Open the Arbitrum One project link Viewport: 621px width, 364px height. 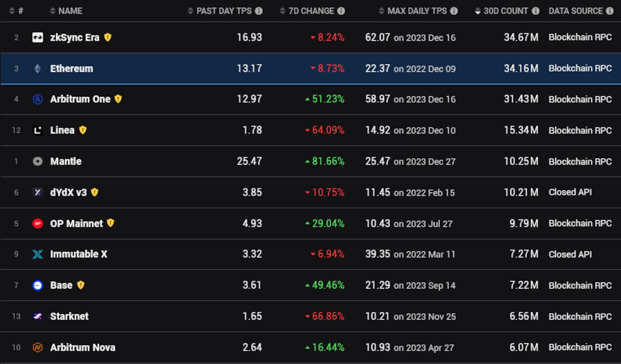pos(80,99)
